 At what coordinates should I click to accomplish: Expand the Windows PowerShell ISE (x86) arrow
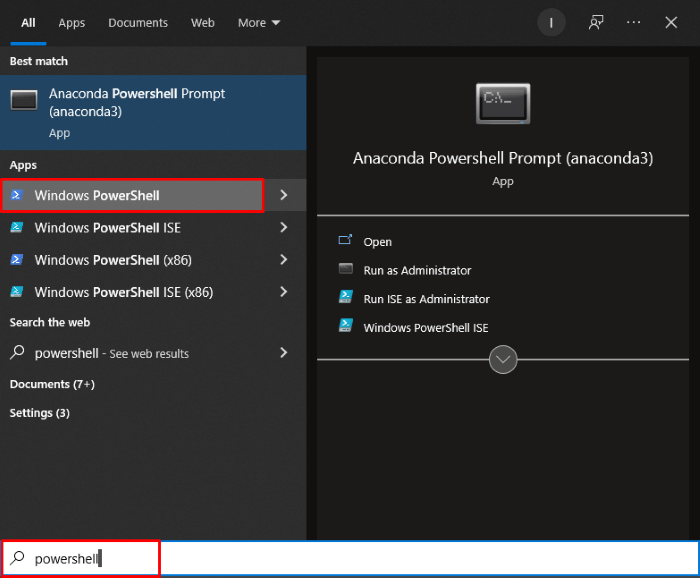[x=283, y=291]
